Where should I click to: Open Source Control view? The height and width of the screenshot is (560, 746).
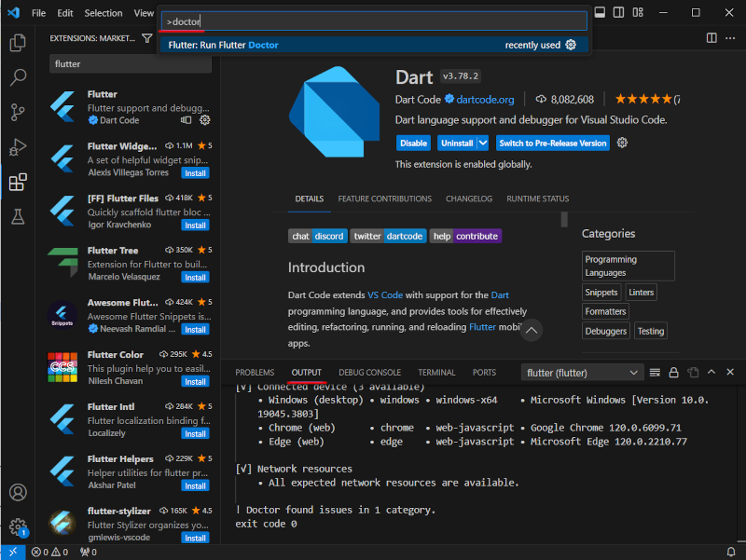tap(18, 112)
